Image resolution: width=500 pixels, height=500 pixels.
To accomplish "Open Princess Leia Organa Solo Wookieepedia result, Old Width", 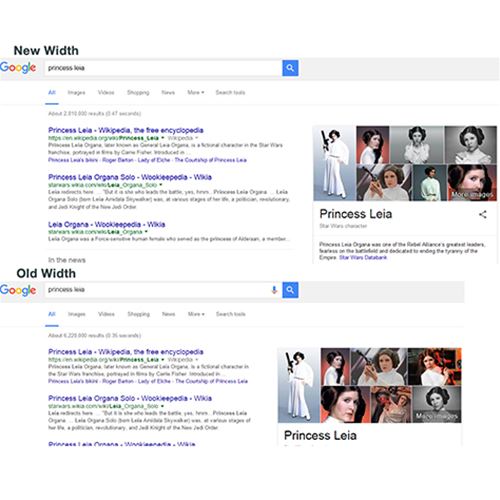I will click(x=130, y=398).
